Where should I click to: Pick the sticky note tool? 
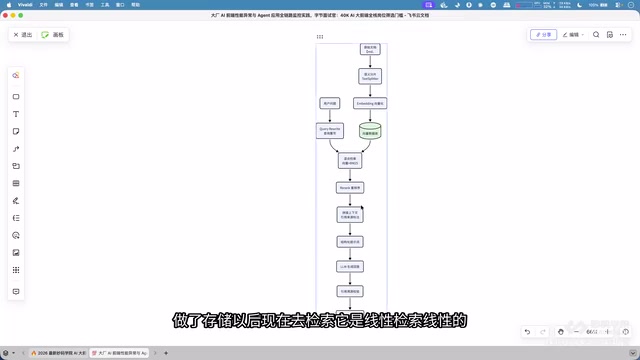[16, 131]
